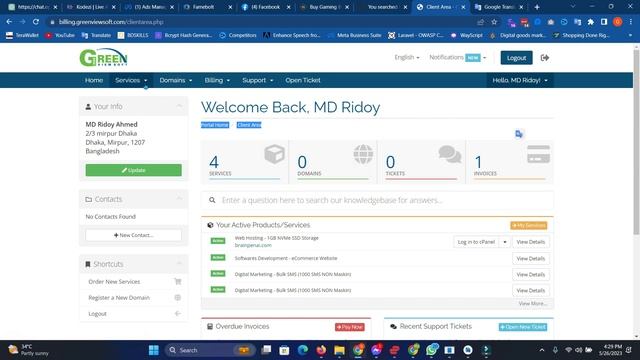Click the Open New Ticket button
This screenshot has width=640, height=360.
click(523, 327)
